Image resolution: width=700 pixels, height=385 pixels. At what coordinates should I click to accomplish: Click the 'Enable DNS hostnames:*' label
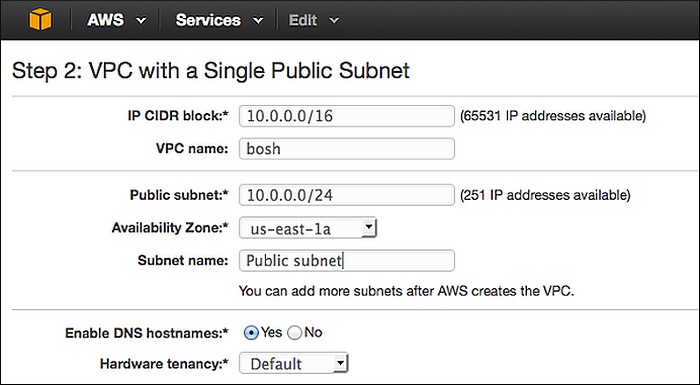147,333
